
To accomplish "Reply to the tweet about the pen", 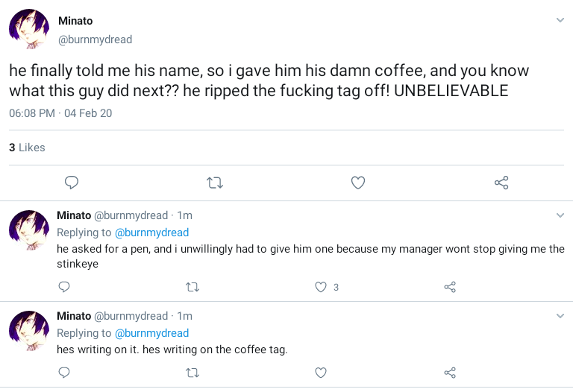I will tap(64, 287).
